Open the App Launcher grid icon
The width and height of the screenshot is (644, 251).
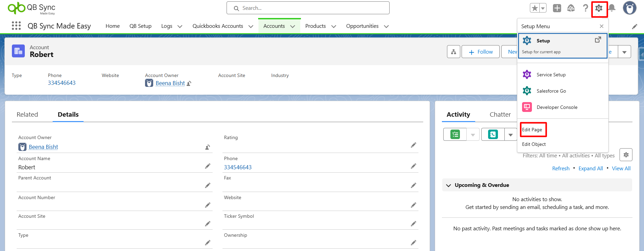[x=16, y=26]
